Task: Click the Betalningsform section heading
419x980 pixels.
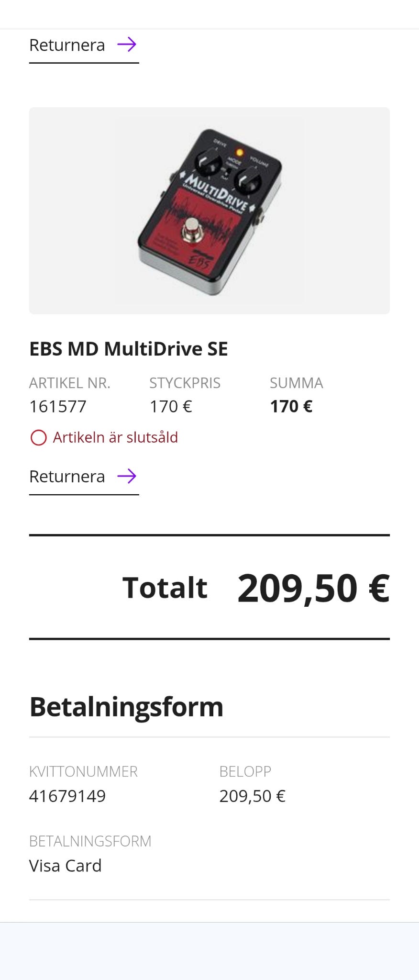Action: [126, 706]
